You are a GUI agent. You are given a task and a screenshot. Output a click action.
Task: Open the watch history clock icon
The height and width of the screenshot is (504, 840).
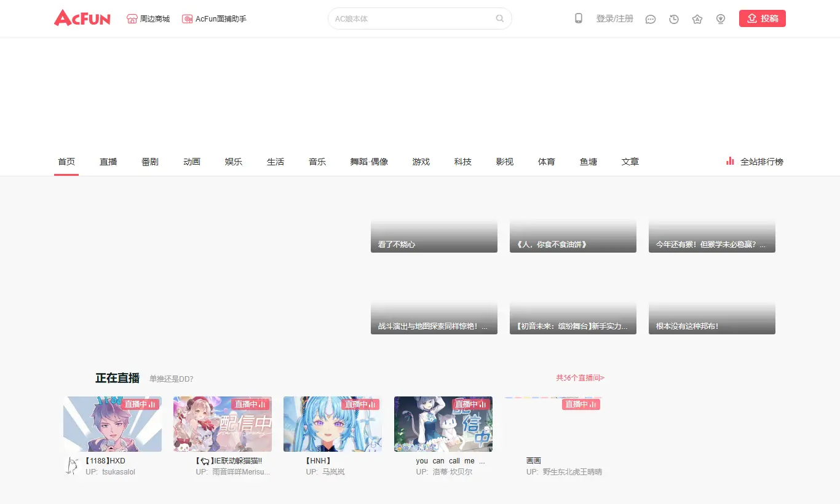[674, 19]
